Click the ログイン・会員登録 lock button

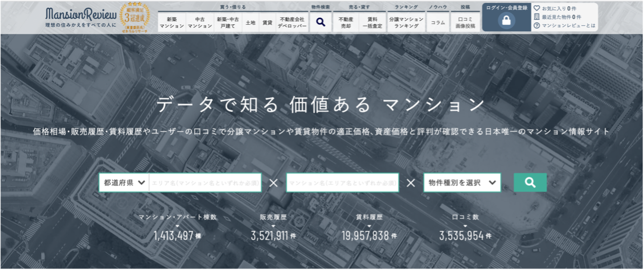[x=506, y=17]
